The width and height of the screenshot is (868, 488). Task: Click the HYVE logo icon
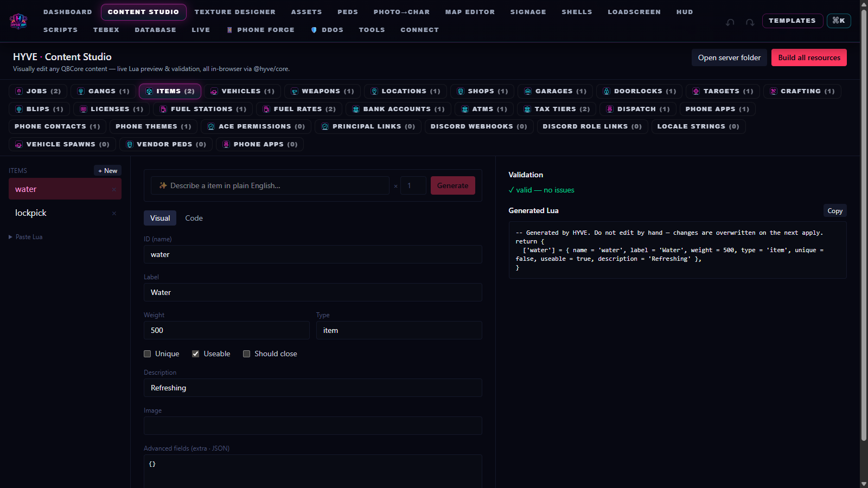coord(18,21)
